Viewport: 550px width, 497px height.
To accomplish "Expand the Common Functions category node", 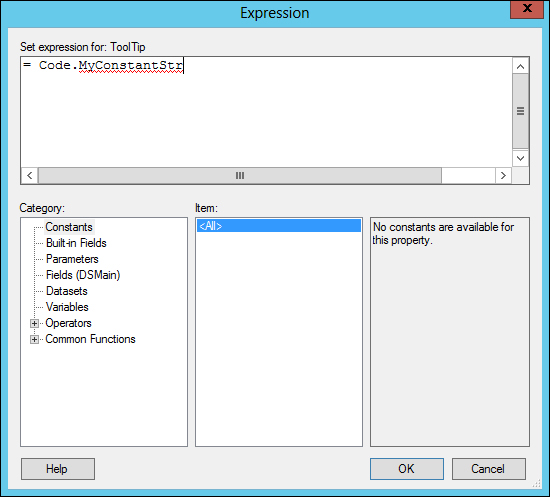I will pyautogui.click(x=34, y=340).
